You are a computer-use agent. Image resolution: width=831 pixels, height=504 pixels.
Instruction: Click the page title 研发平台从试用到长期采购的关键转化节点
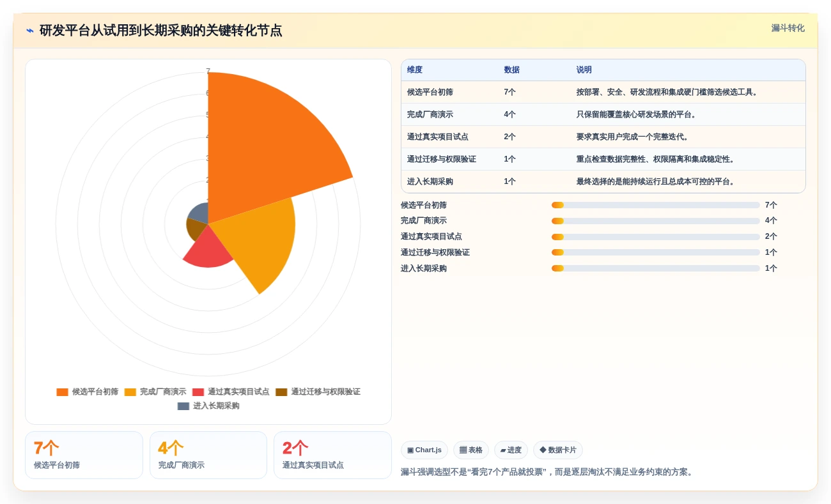pos(160,31)
